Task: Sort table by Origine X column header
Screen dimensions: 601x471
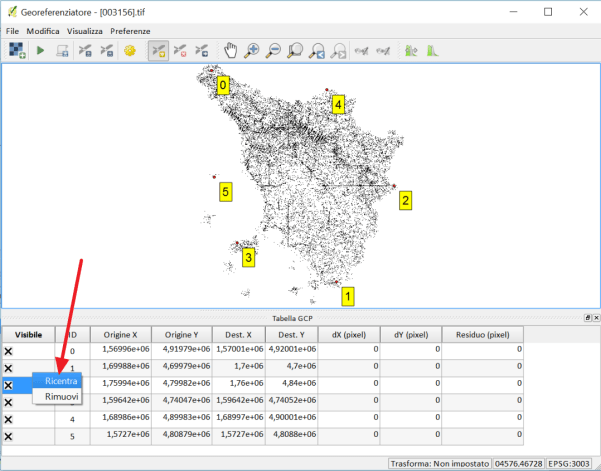Action: coord(120,334)
